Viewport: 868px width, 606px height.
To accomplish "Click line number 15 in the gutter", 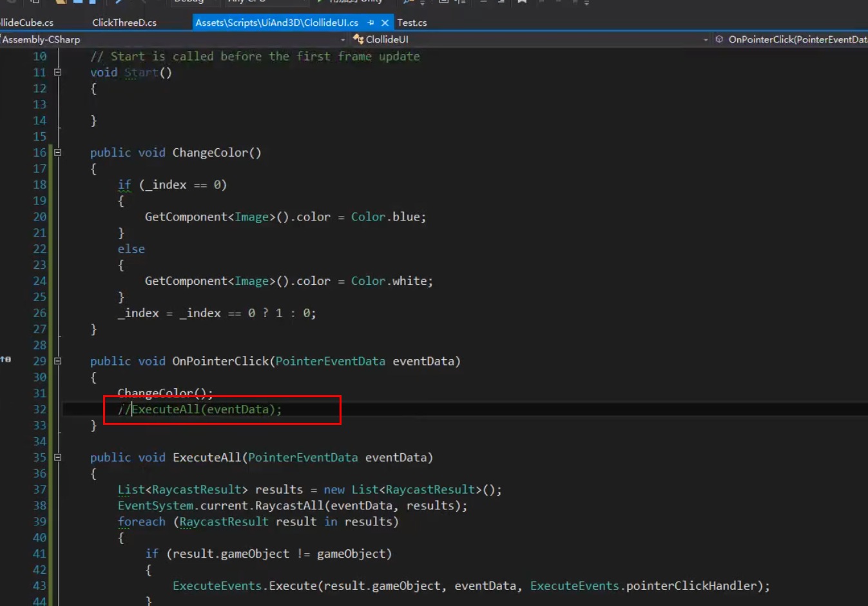I will (40, 137).
